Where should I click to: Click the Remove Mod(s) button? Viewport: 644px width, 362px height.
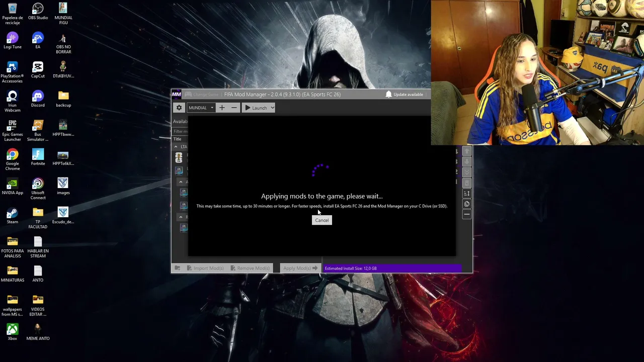[x=250, y=268]
